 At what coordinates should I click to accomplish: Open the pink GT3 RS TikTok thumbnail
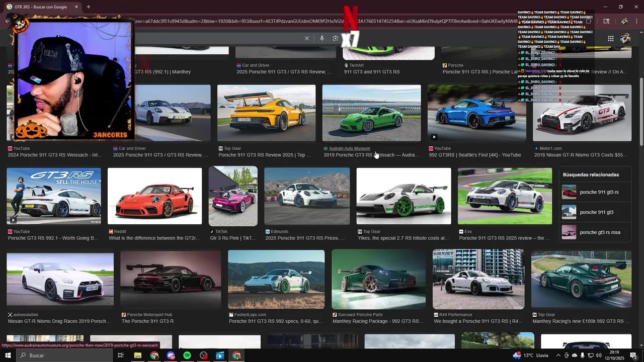tap(233, 196)
